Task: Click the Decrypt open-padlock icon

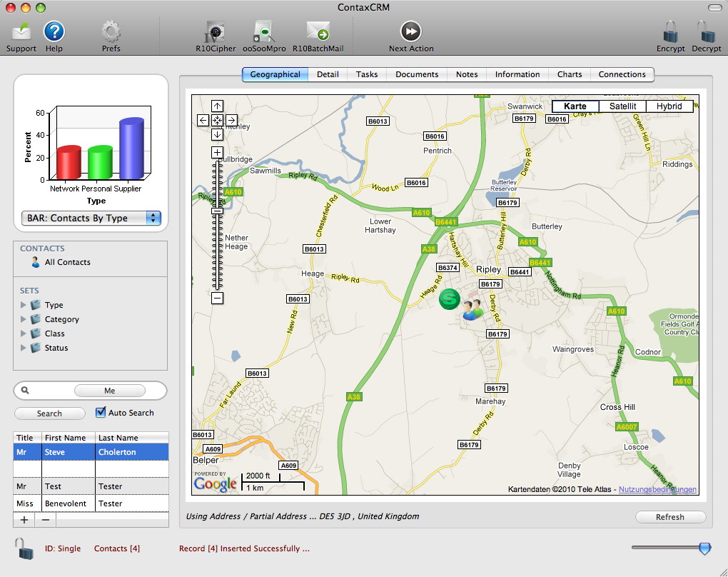Action: (707, 31)
